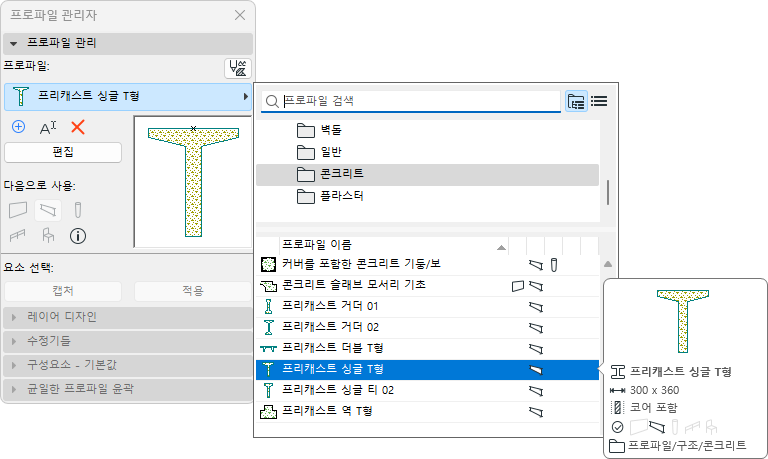Toggle beam usage icon under 다음으로 사용
768x459 pixels.
click(x=48, y=210)
